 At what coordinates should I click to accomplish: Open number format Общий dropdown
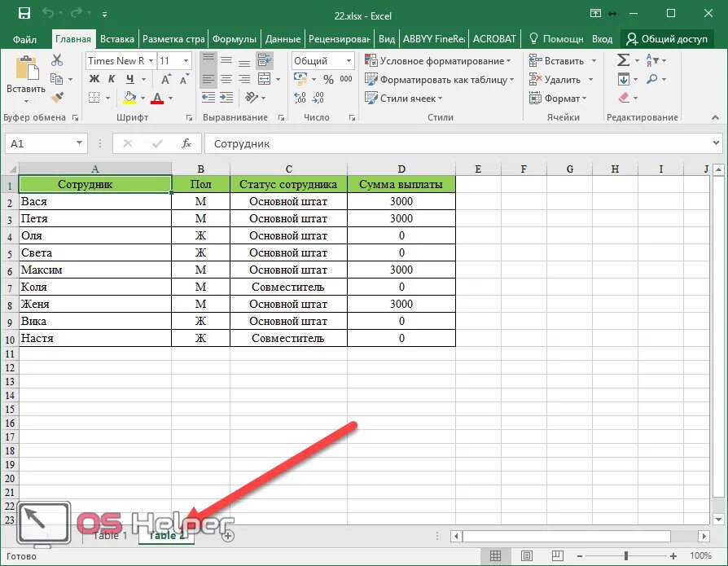(349, 61)
